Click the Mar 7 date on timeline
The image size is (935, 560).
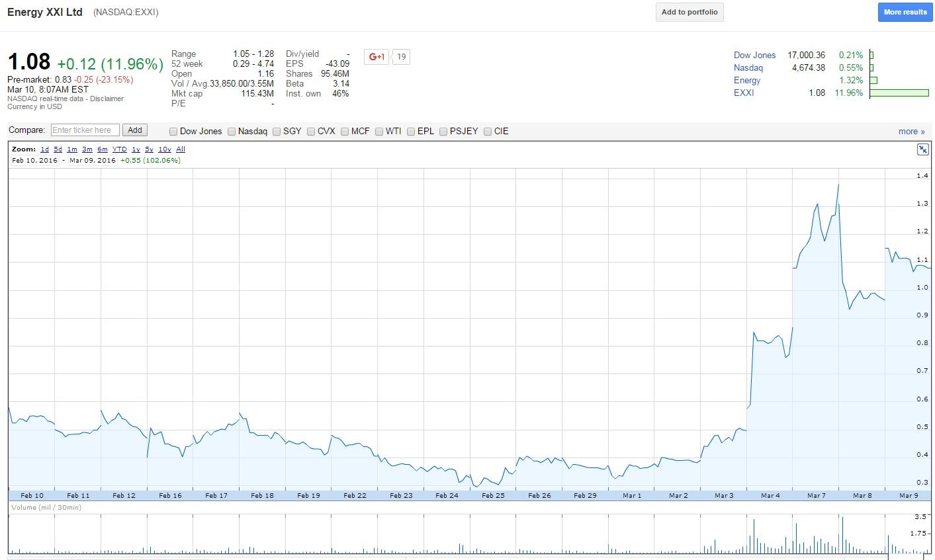point(817,495)
